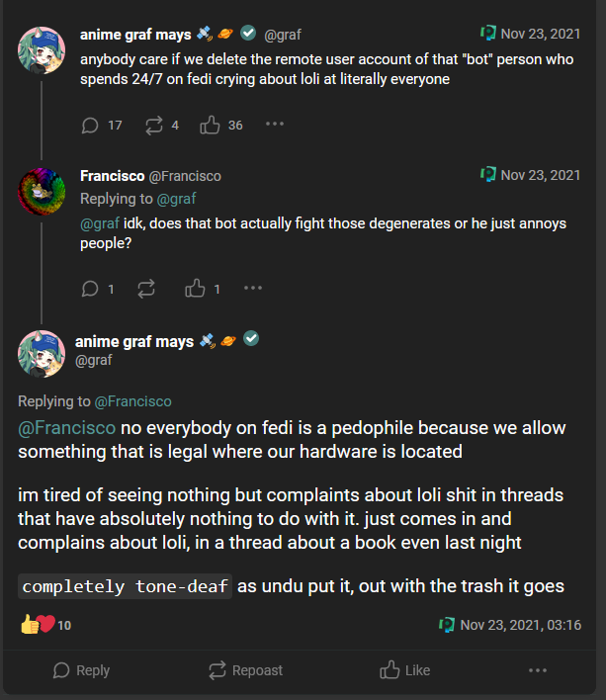Click verified badge next to main post author
606x700 pixels.
252,339
